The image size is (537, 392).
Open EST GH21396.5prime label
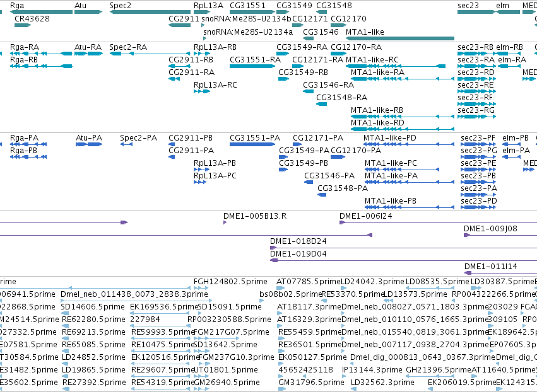pyautogui.click(x=439, y=370)
